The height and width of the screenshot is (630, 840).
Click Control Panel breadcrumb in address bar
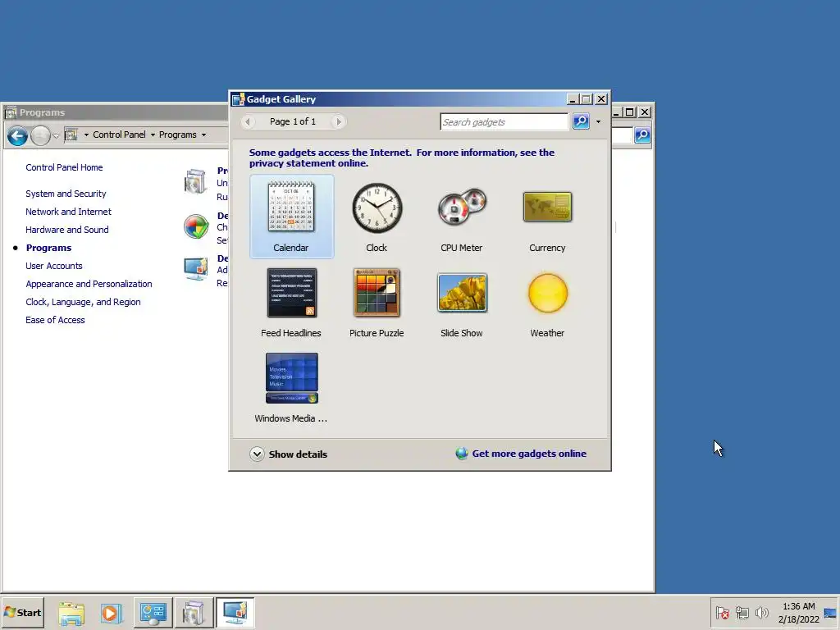tap(119, 135)
